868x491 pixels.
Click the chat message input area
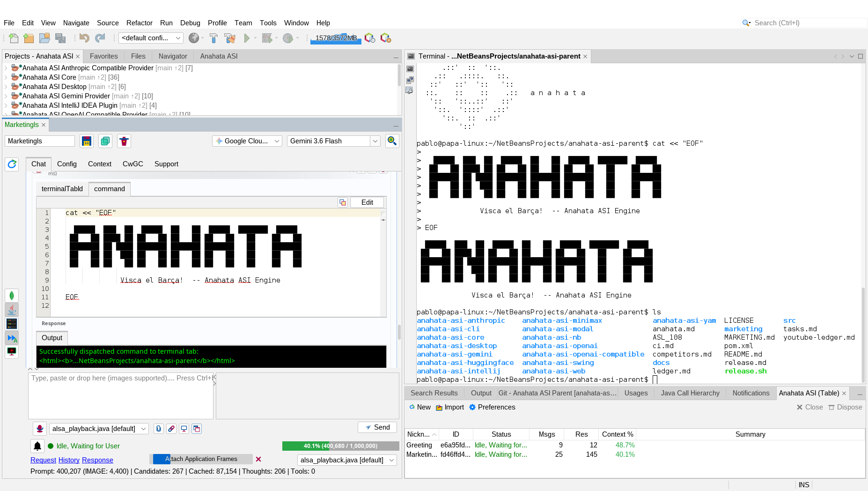click(x=121, y=396)
